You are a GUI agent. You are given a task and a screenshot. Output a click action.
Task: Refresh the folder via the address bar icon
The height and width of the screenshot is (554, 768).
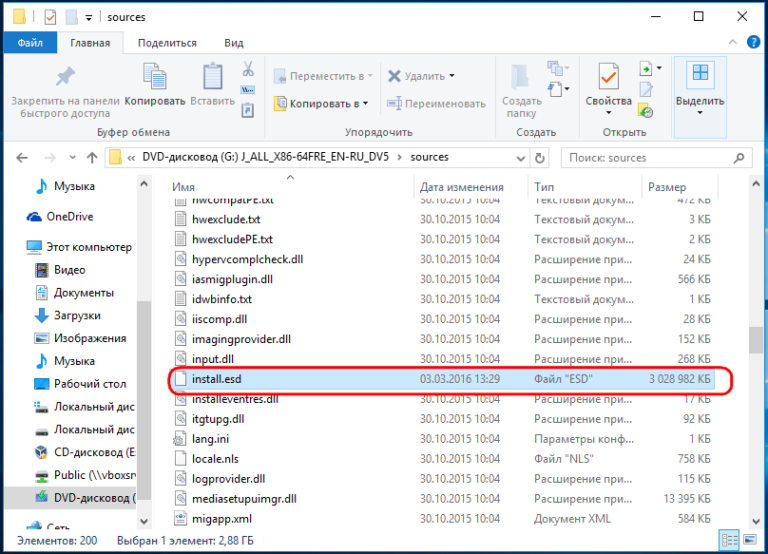click(541, 157)
